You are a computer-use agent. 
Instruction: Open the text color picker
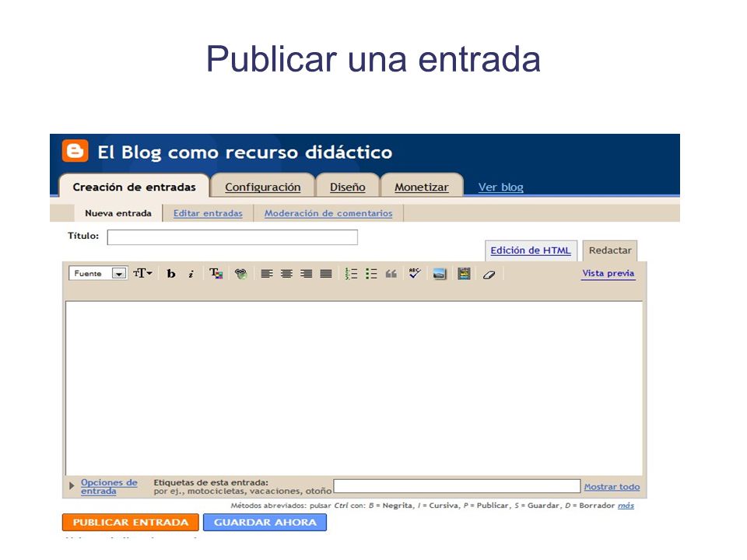[216, 273]
